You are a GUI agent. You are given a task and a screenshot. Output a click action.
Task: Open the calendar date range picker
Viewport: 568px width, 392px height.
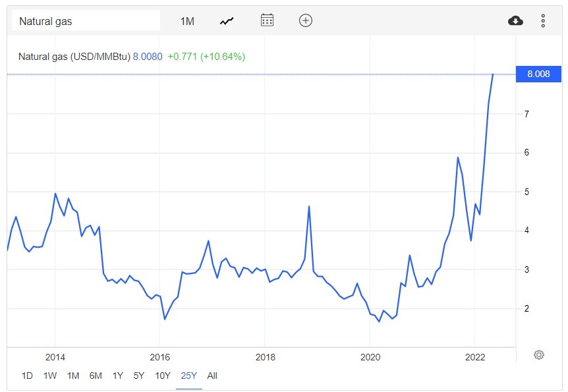click(267, 20)
